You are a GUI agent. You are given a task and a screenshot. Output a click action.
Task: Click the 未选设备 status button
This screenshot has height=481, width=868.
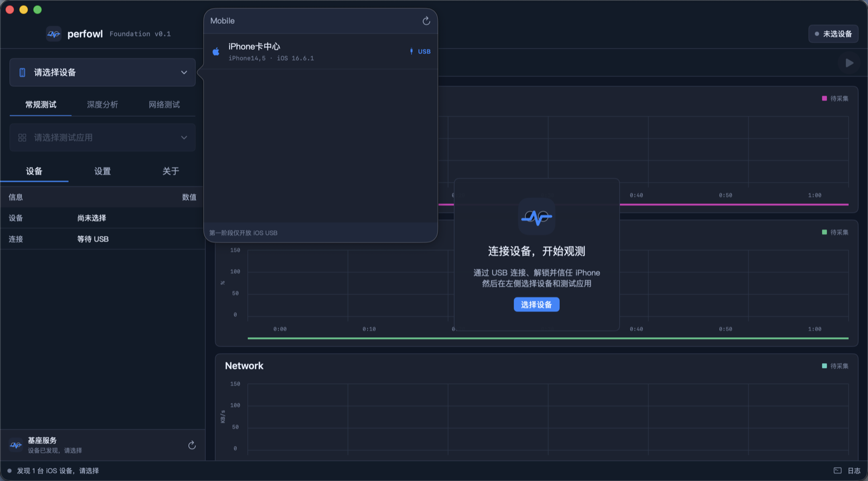tap(833, 34)
